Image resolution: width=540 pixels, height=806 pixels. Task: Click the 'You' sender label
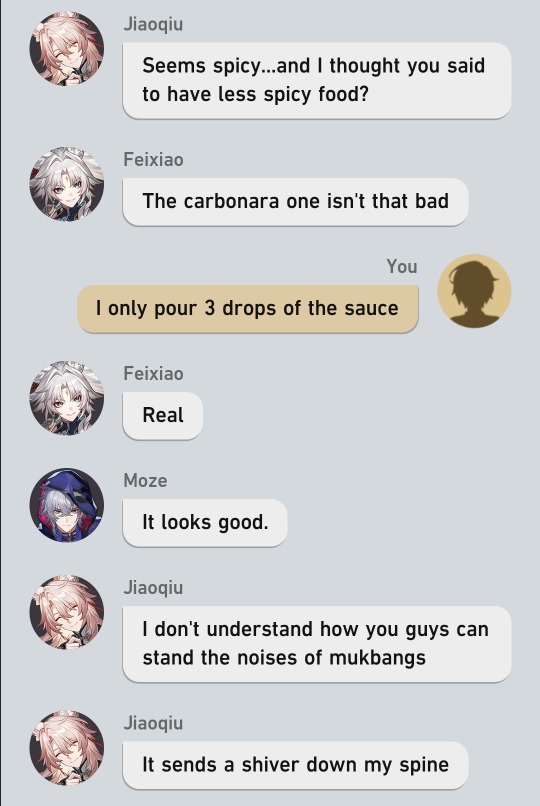pyautogui.click(x=402, y=267)
